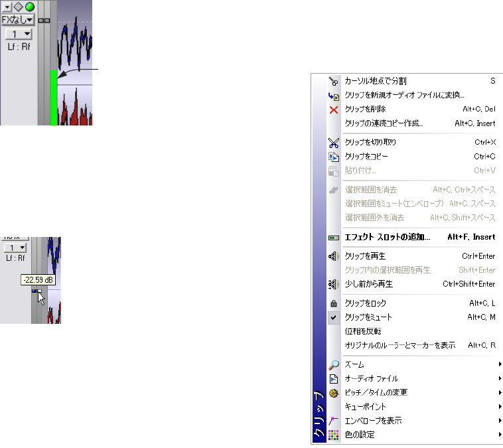The height and width of the screenshot is (448, 503).
Task: Click the padlock icon for クリップをロック
Action: [334, 303]
